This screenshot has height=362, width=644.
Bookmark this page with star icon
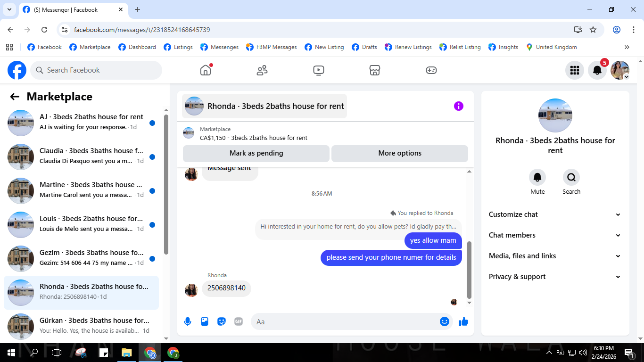tap(593, 30)
